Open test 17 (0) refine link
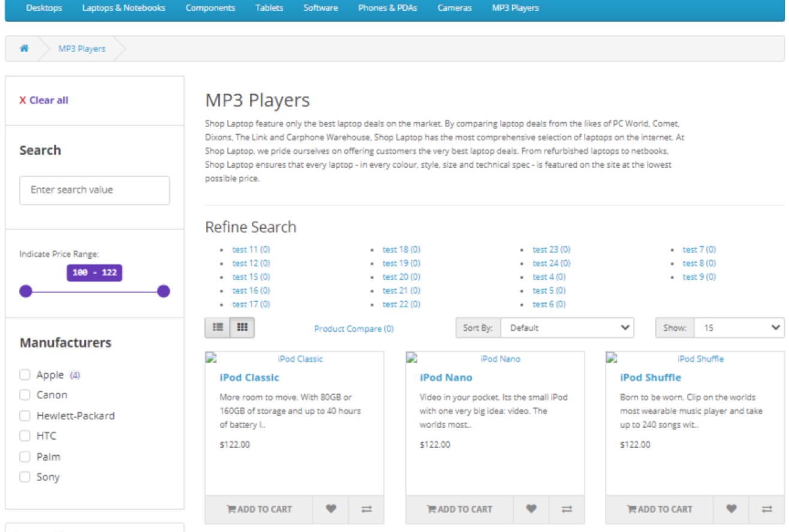Image resolution: width=789 pixels, height=532 pixels. [x=251, y=304]
